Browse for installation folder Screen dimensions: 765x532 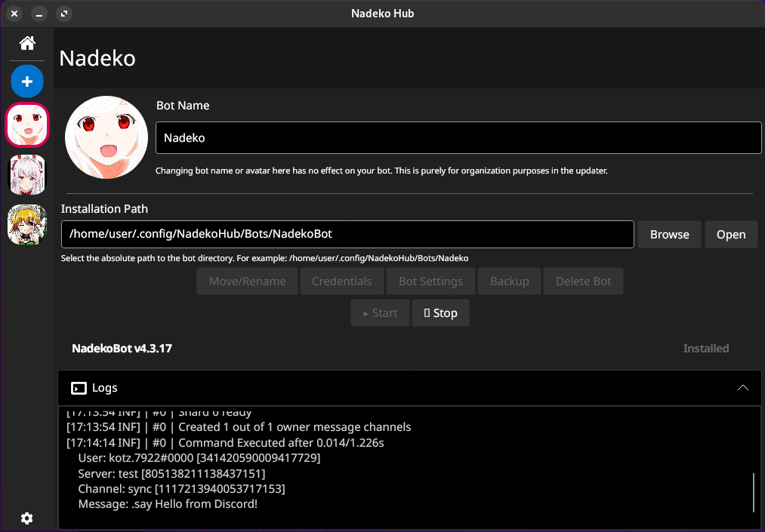(669, 234)
